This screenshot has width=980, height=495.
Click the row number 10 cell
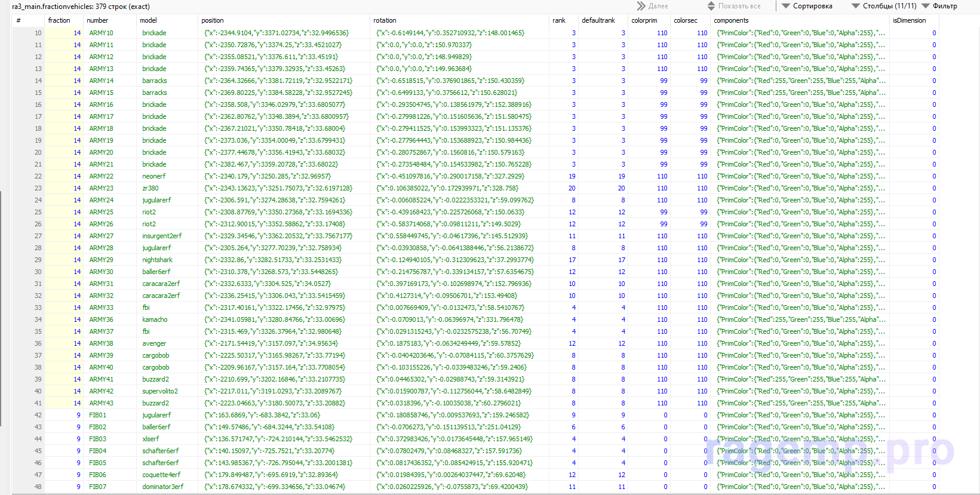coord(38,33)
